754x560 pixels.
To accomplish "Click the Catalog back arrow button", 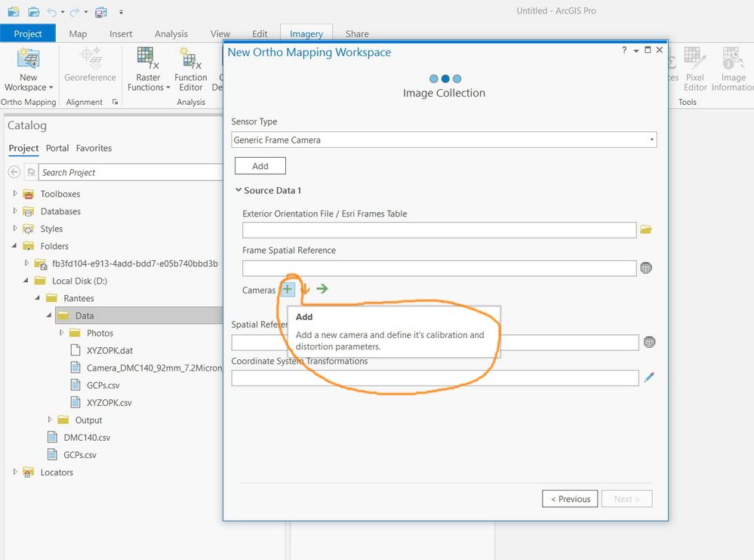I will [14, 172].
